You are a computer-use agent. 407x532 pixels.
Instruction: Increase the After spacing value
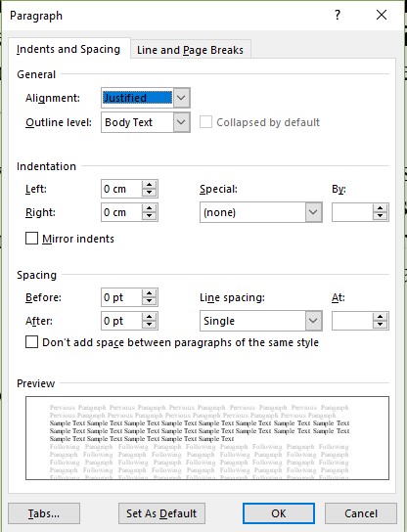click(149, 317)
